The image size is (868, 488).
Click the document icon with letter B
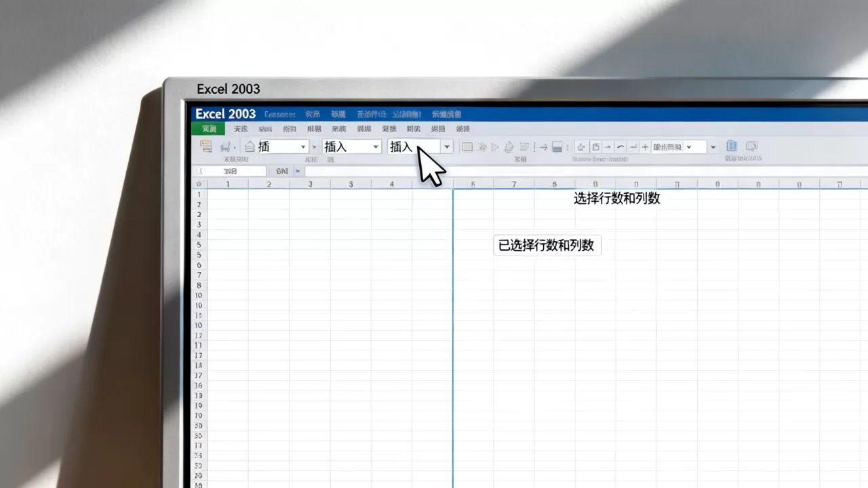pos(595,146)
